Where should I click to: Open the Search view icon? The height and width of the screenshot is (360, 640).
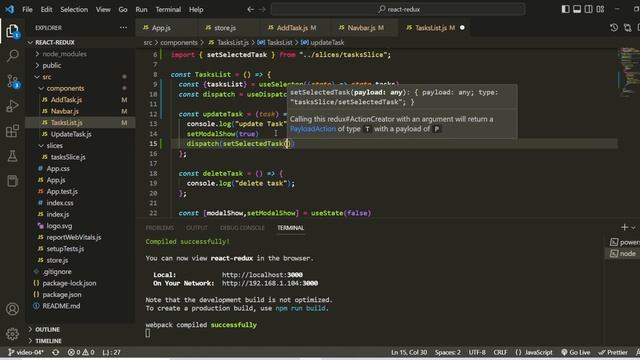coord(13,55)
